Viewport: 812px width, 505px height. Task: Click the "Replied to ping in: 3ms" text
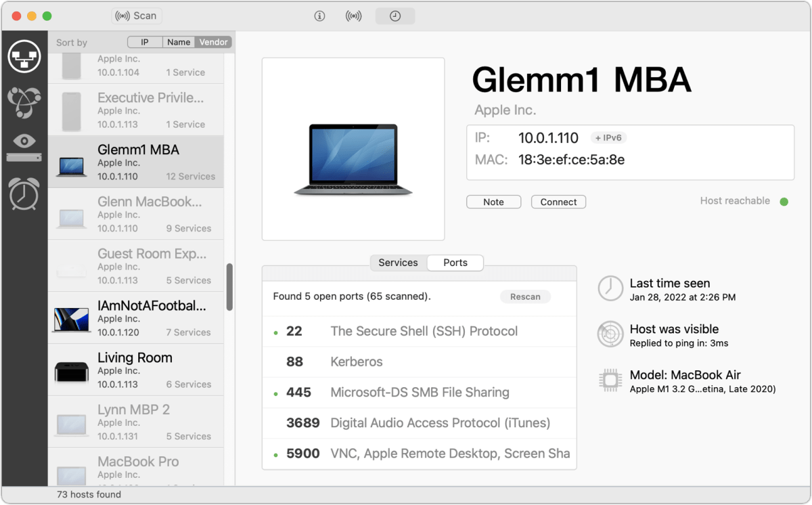click(x=679, y=343)
